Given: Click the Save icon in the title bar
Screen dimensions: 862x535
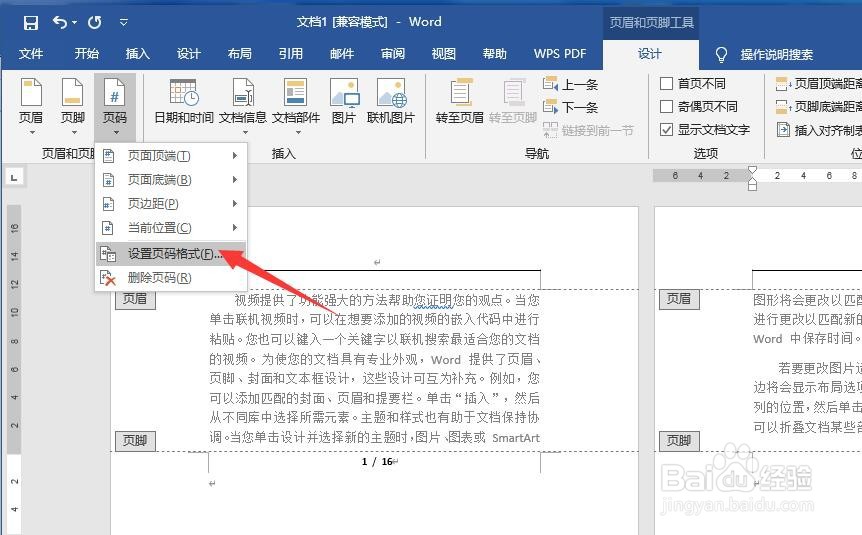Looking at the screenshot, I should [31, 23].
